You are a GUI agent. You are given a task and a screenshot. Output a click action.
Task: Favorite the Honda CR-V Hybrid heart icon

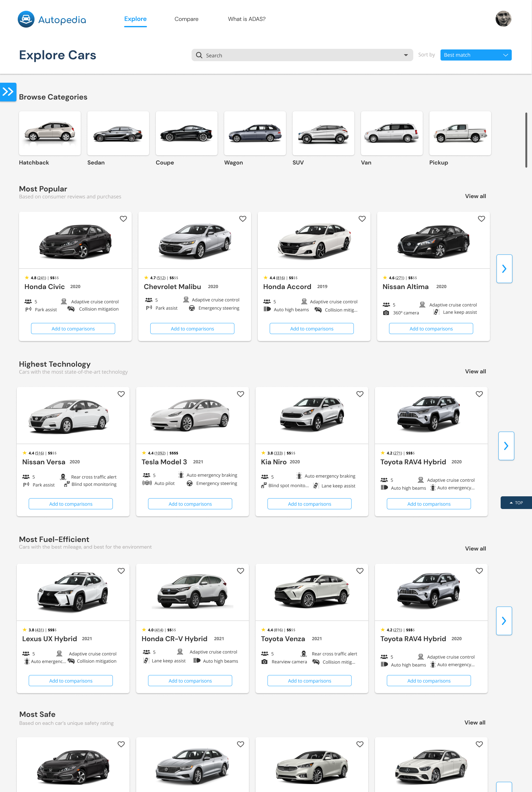[x=241, y=571]
